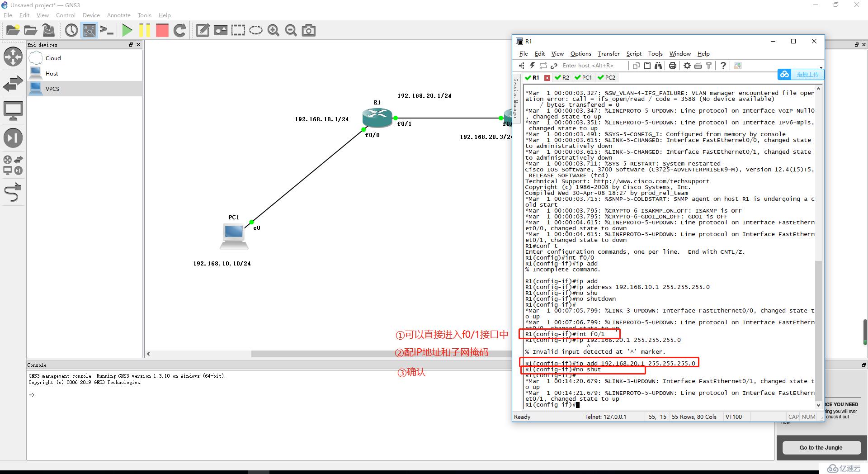Browse end devices monitor icon
The width and height of the screenshot is (868, 474).
13,111
